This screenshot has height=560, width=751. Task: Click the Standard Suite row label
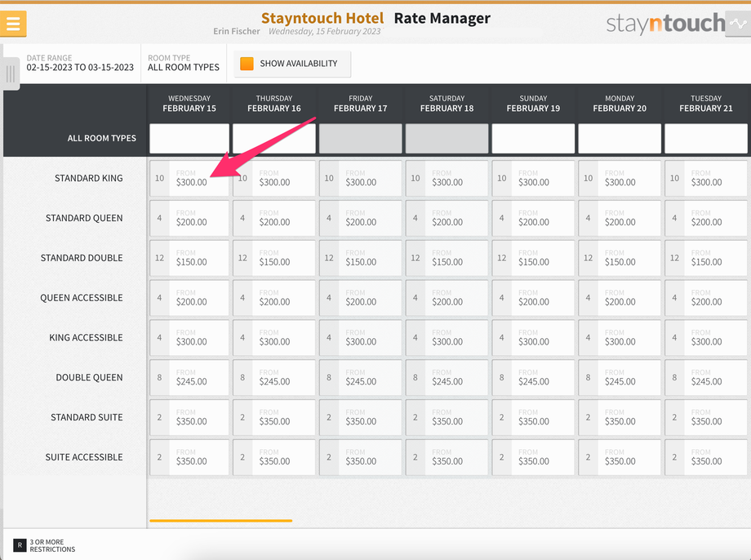[87, 417]
